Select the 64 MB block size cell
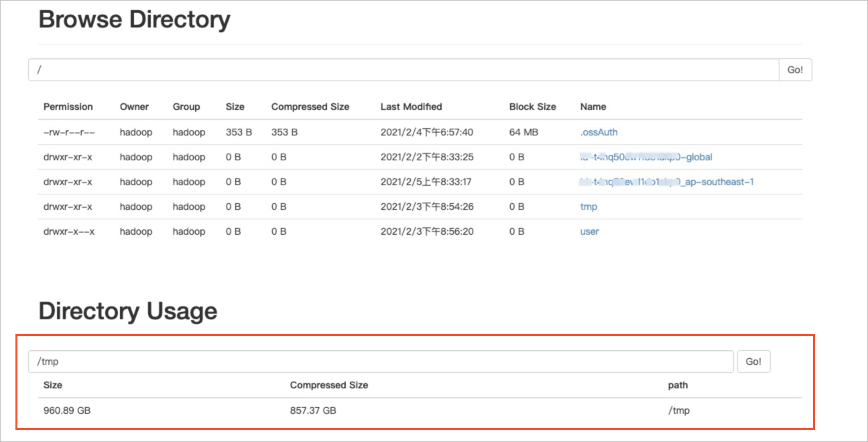The width and height of the screenshot is (868, 442). [x=523, y=132]
